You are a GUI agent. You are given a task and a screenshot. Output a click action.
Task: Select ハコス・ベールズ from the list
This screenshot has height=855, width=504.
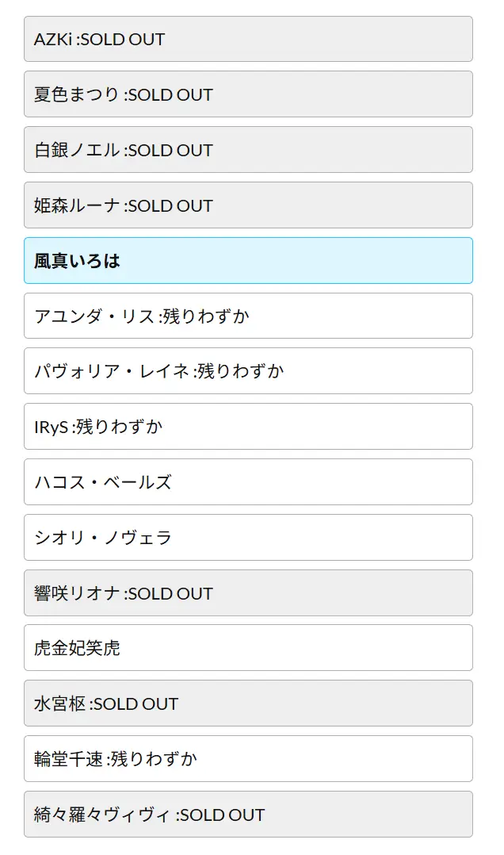pos(248,482)
